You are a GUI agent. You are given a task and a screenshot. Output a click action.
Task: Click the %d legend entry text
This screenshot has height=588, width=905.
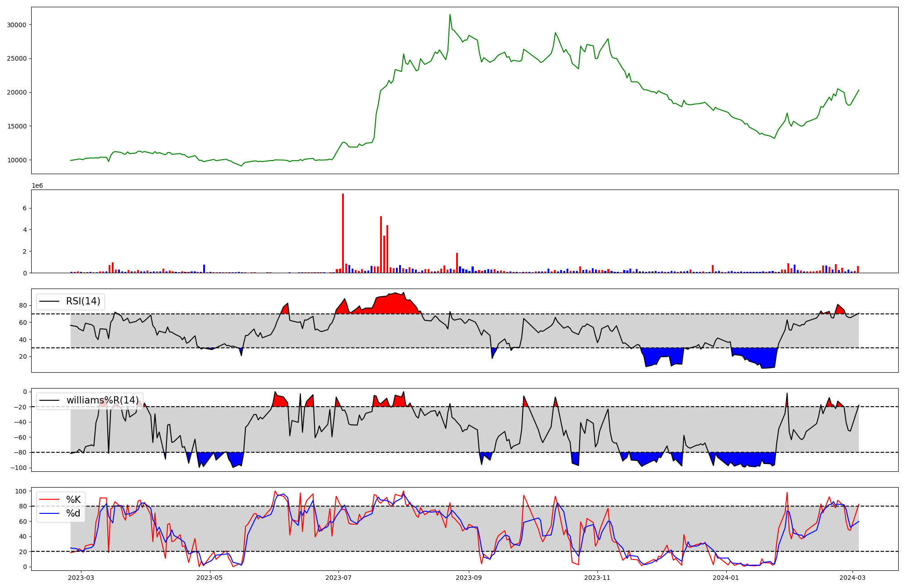click(73, 513)
